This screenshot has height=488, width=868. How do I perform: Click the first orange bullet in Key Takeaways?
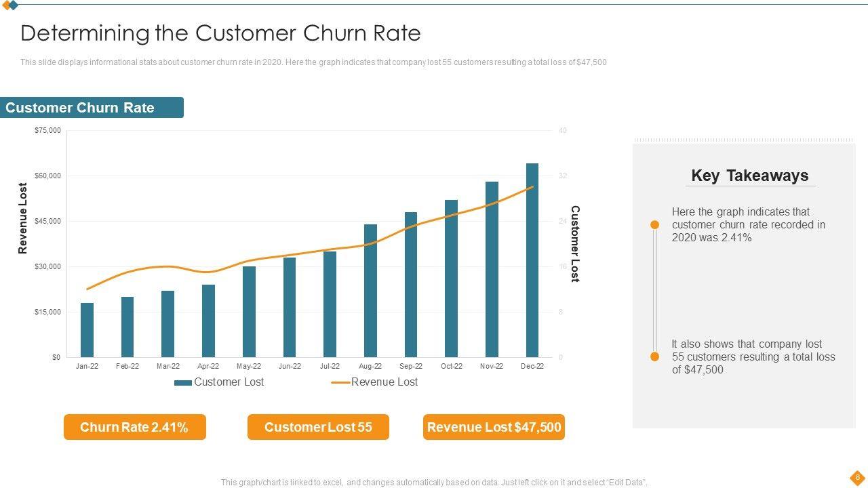pyautogui.click(x=654, y=224)
